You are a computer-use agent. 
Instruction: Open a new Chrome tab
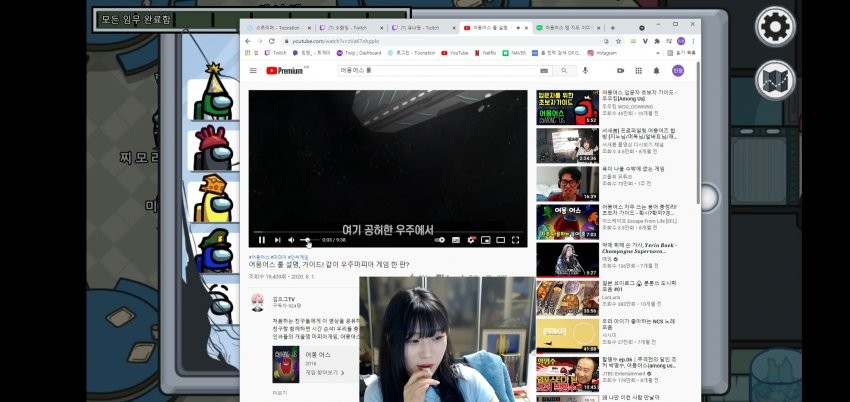[613, 28]
